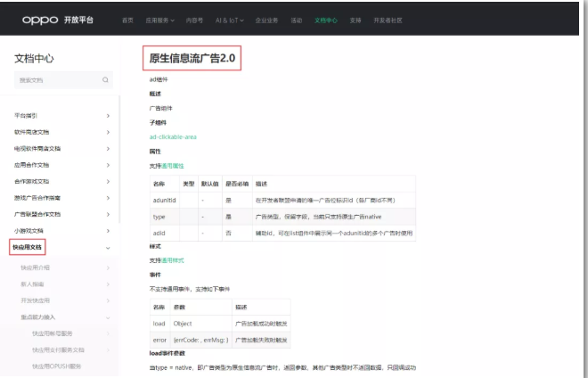Click the adid cell in attributes table
Image resolution: width=588 pixels, height=378 pixels.
164,233
